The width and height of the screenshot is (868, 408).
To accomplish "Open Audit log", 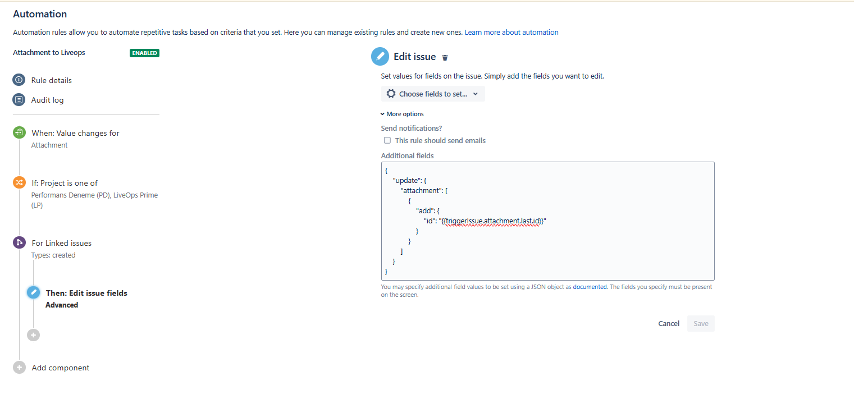I will [48, 100].
